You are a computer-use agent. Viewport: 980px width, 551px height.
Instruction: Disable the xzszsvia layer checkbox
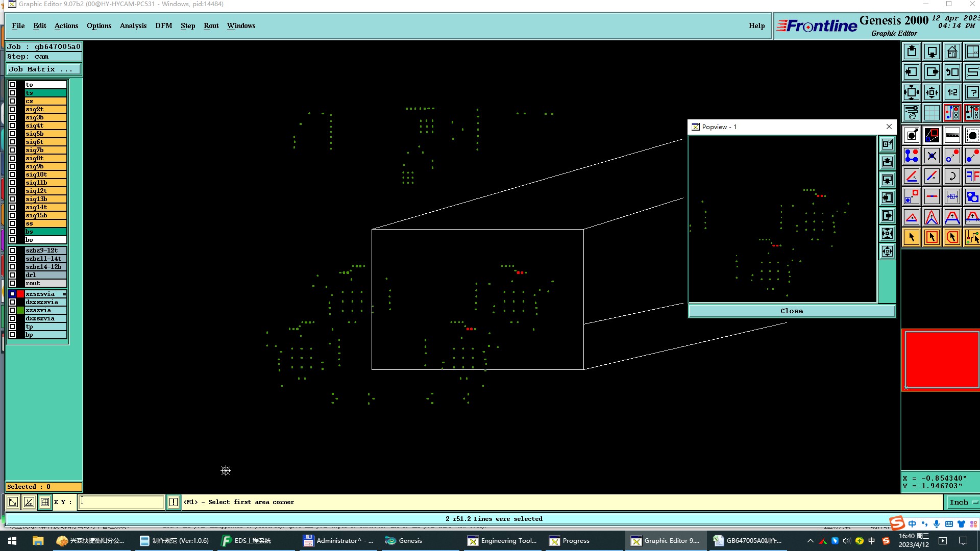tap(12, 294)
